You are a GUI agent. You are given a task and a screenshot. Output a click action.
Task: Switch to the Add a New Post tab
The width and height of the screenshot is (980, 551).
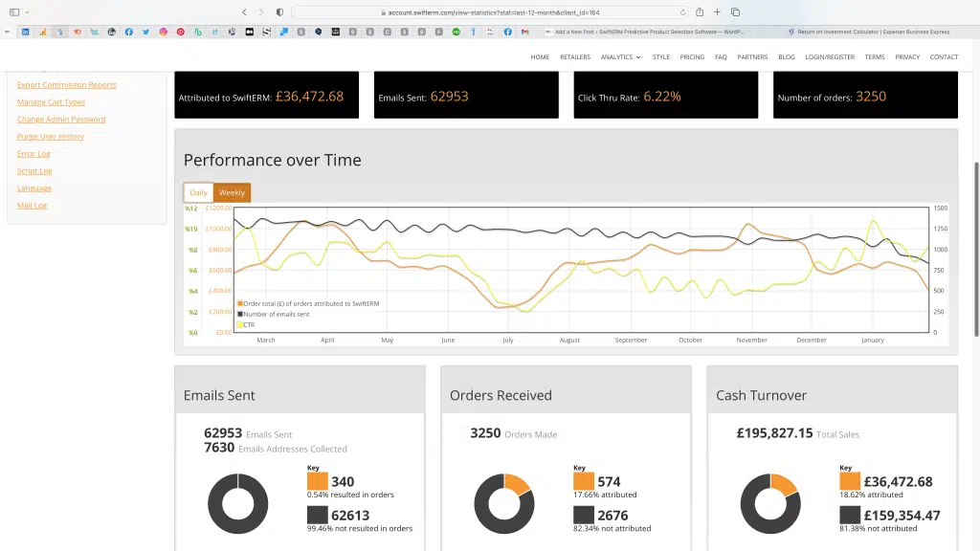click(644, 32)
